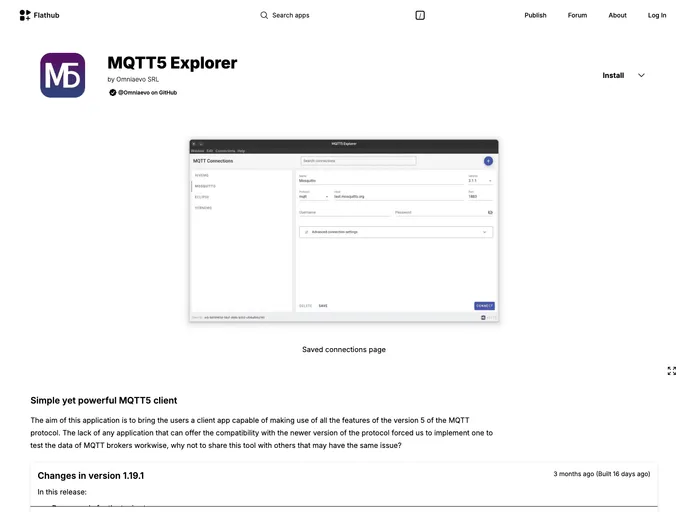Click the MQTT5 Explorer title
This screenshot has height=512, width=688.
click(x=172, y=63)
